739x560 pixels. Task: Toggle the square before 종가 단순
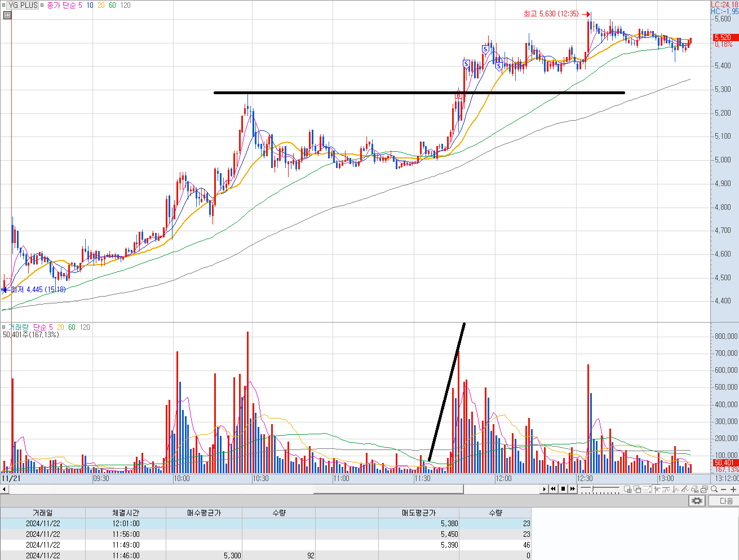(x=42, y=5)
